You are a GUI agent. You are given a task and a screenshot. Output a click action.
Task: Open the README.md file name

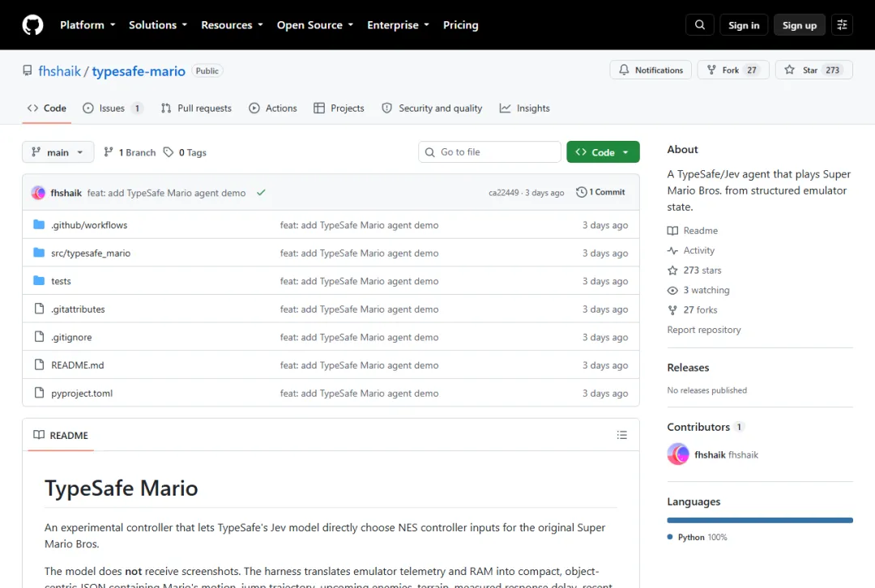tap(78, 365)
